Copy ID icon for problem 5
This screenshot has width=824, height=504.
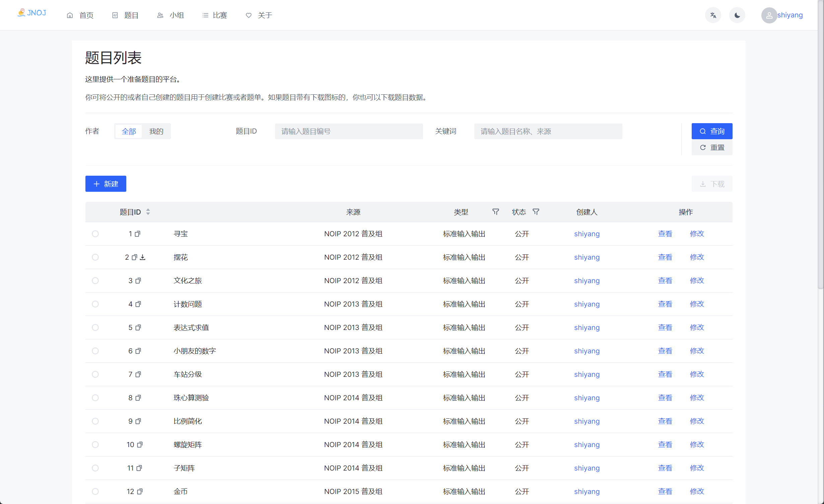coord(138,327)
